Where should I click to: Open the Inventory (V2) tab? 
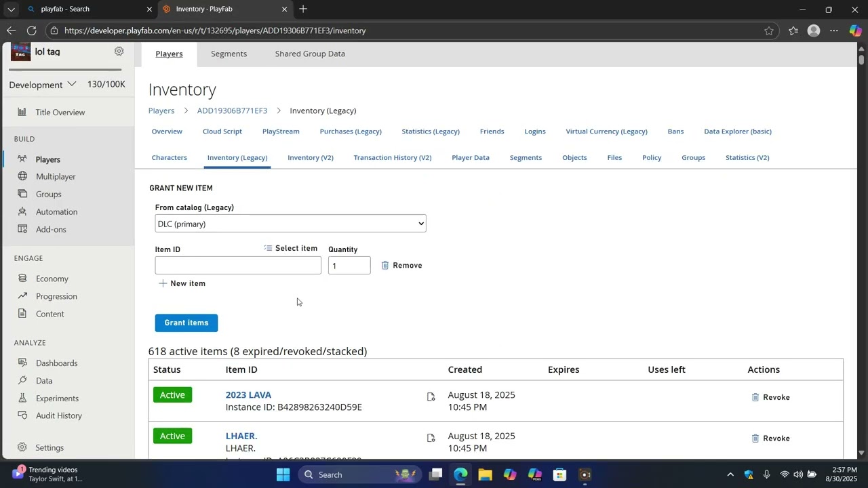pyautogui.click(x=311, y=157)
